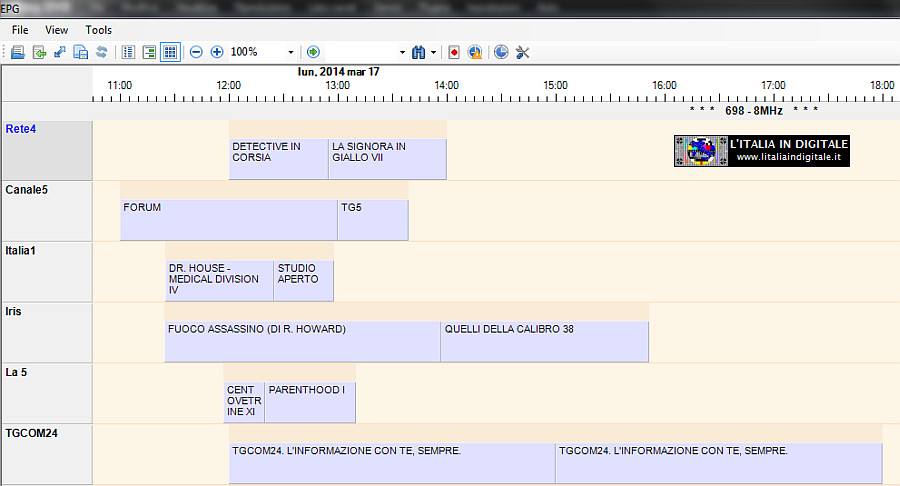Switch to detail pane view mode

[149, 52]
